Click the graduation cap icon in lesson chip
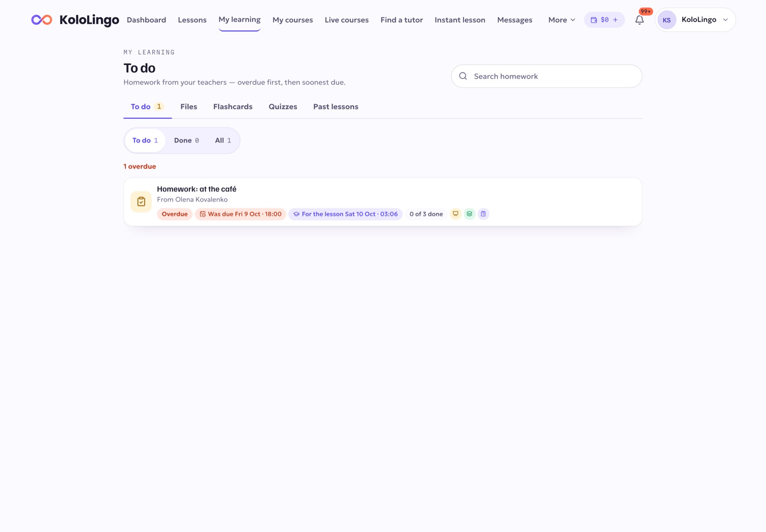Screen dimensions: 766x532 296,214
